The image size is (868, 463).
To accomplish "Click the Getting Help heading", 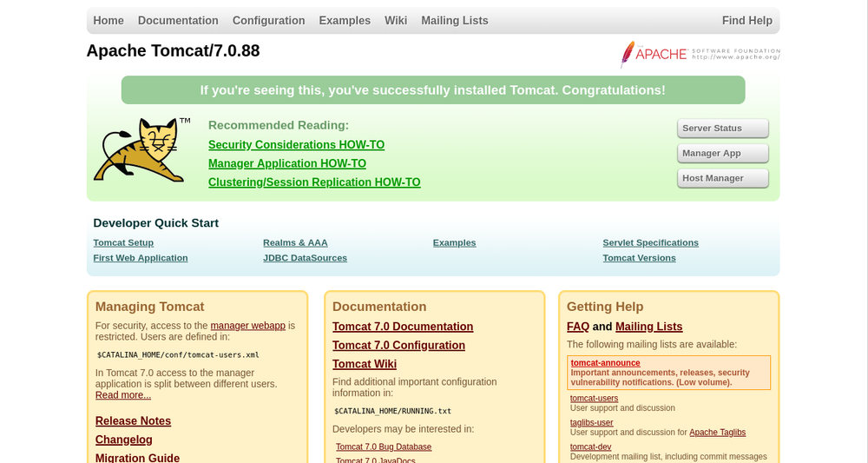I will pyautogui.click(x=604, y=307).
